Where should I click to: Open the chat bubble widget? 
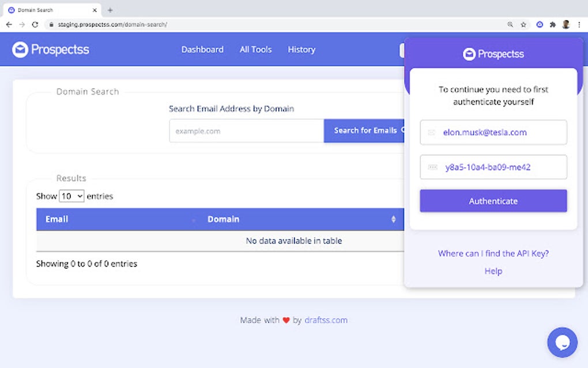563,342
